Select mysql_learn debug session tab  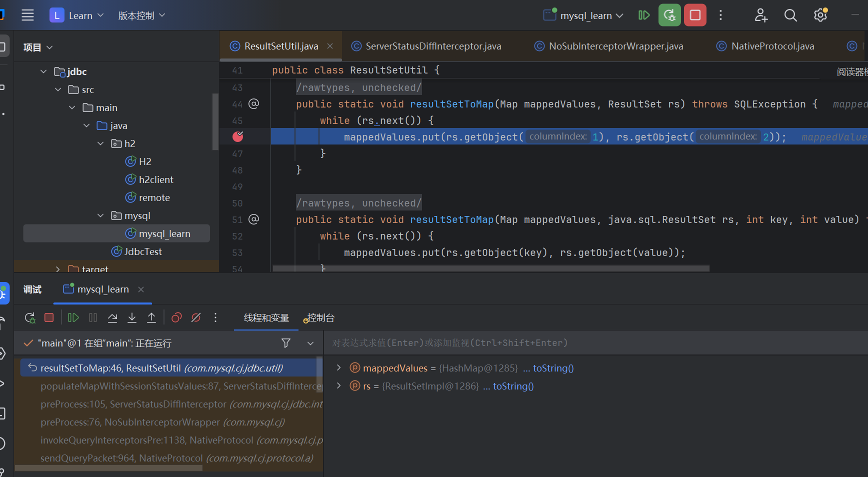[103, 289]
